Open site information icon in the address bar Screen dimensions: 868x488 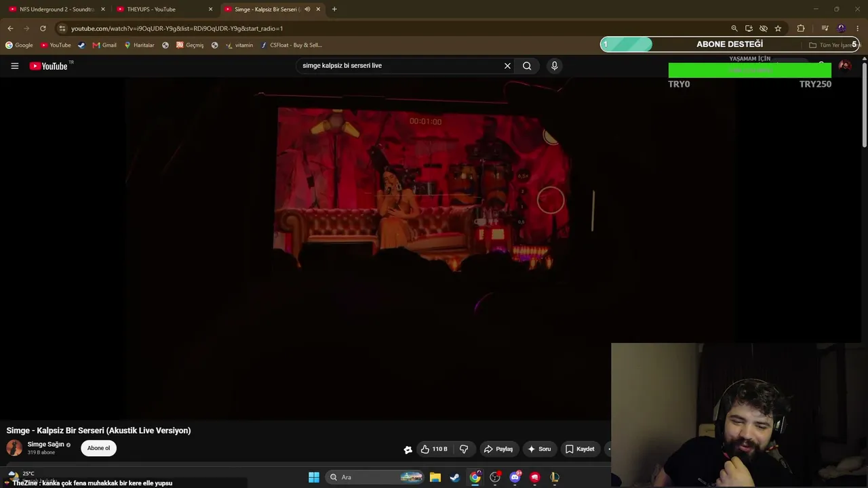(62, 28)
